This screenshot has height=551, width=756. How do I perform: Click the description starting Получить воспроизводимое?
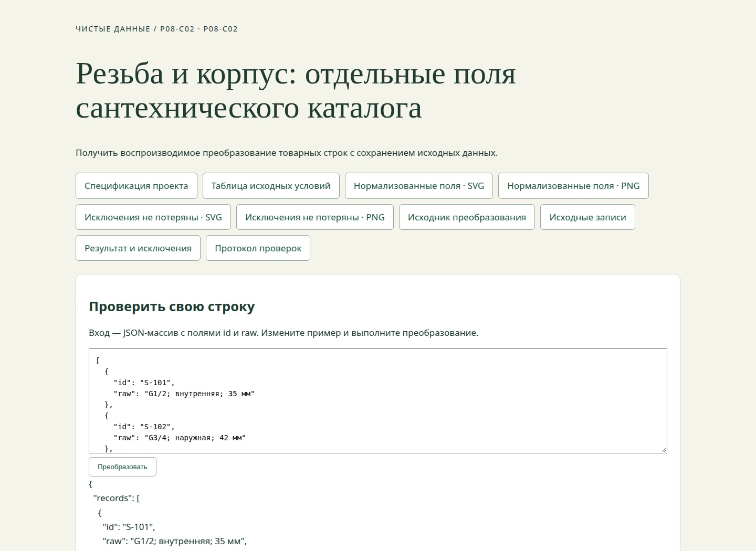pyautogui.click(x=287, y=153)
